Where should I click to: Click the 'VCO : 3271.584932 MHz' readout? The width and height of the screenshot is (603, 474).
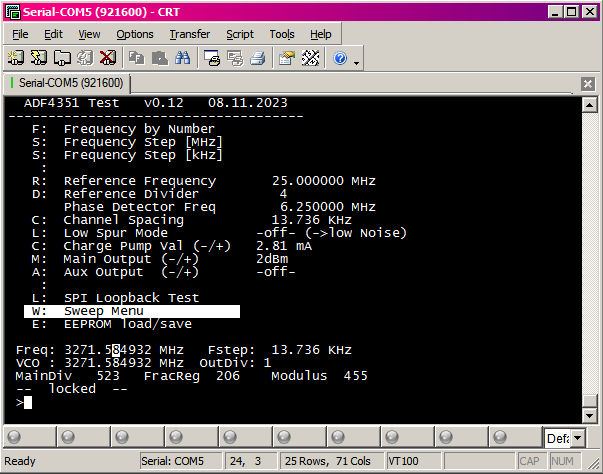tap(100, 363)
